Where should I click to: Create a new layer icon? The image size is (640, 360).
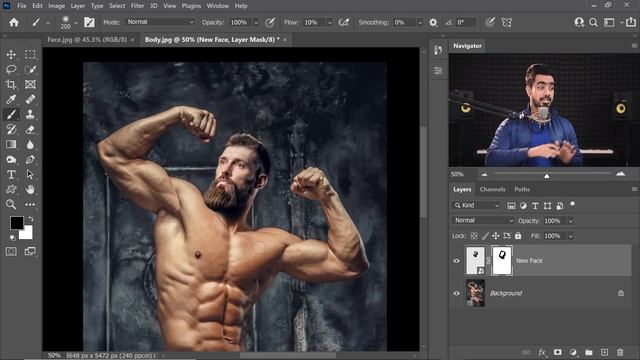(x=604, y=352)
